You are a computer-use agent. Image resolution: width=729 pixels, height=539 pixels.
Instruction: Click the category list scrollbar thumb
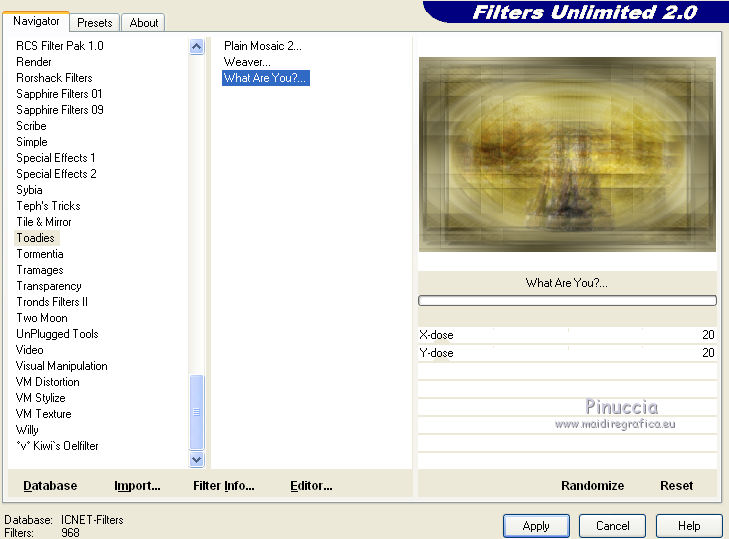[197, 412]
